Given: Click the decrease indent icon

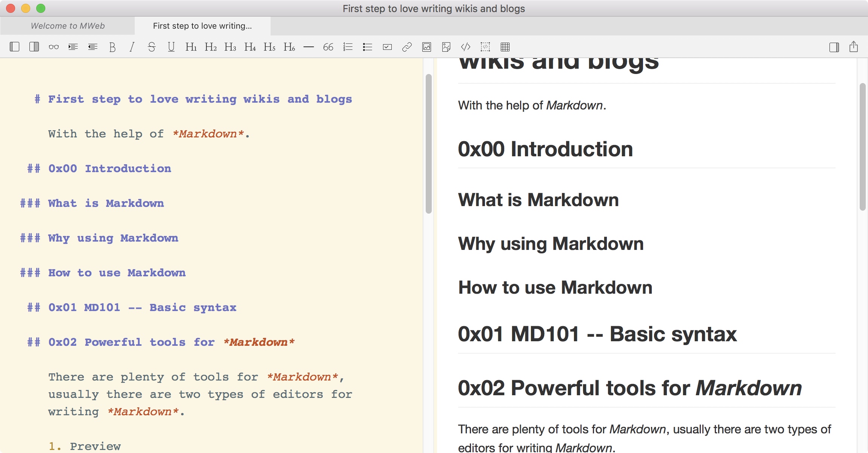Looking at the screenshot, I should (x=93, y=47).
